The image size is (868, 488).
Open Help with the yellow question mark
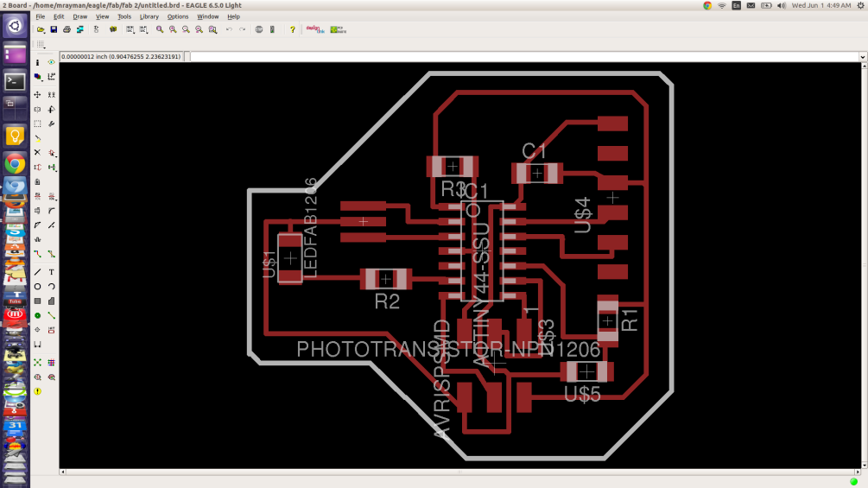coord(292,29)
